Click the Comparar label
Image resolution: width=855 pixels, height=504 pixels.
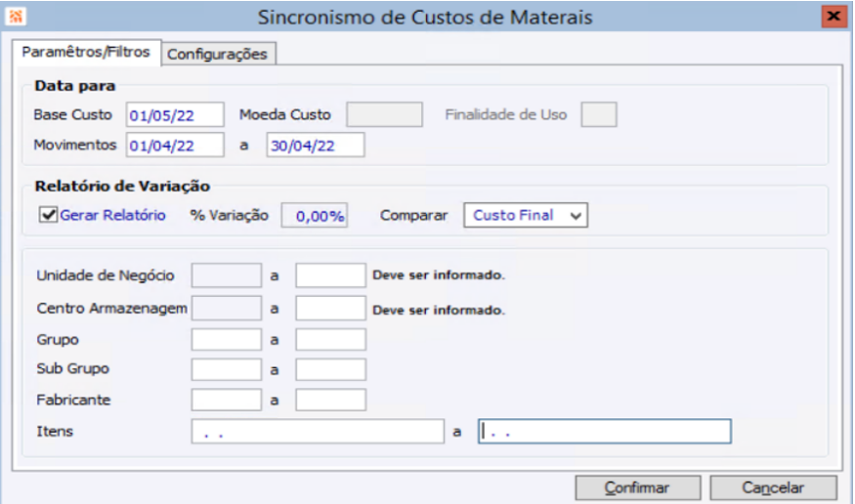point(414,215)
